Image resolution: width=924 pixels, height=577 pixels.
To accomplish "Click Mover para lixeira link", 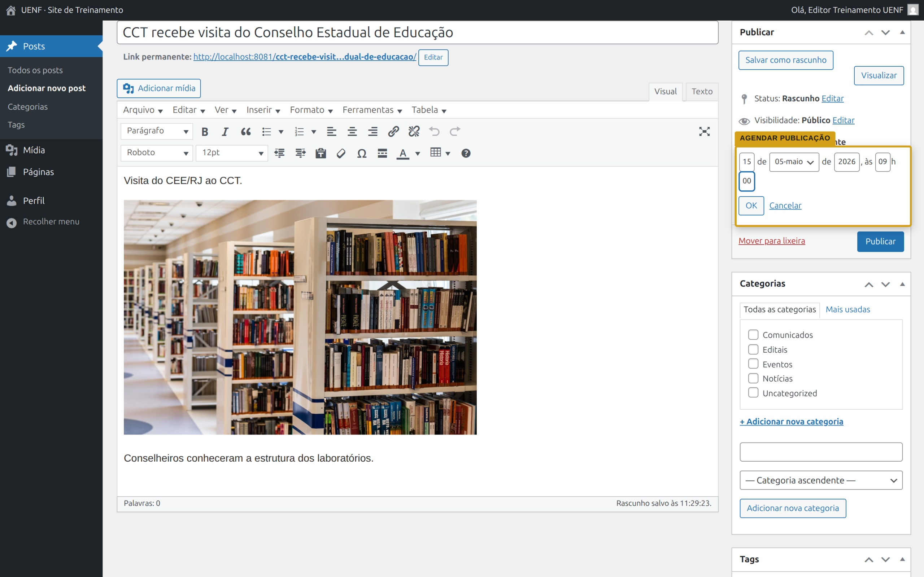I will [772, 241].
